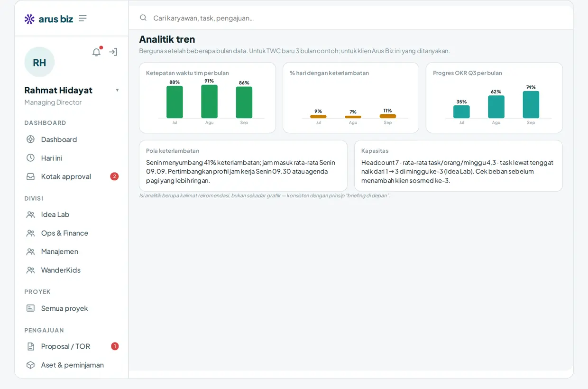Click the clock icon for Hari ini
Viewport: 588px width, 389px height.
(x=30, y=158)
